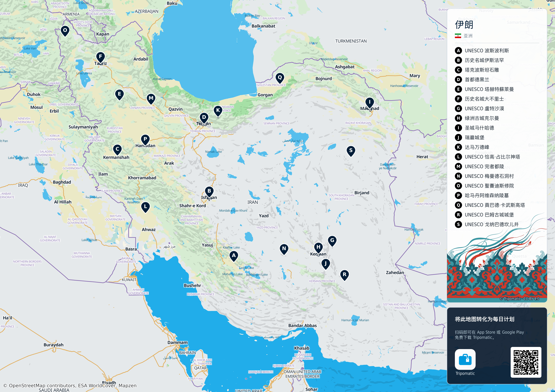555x392 pixels.
Task: Choose legend entry G UNESCO 盧特沙漠
Action: (x=480, y=109)
